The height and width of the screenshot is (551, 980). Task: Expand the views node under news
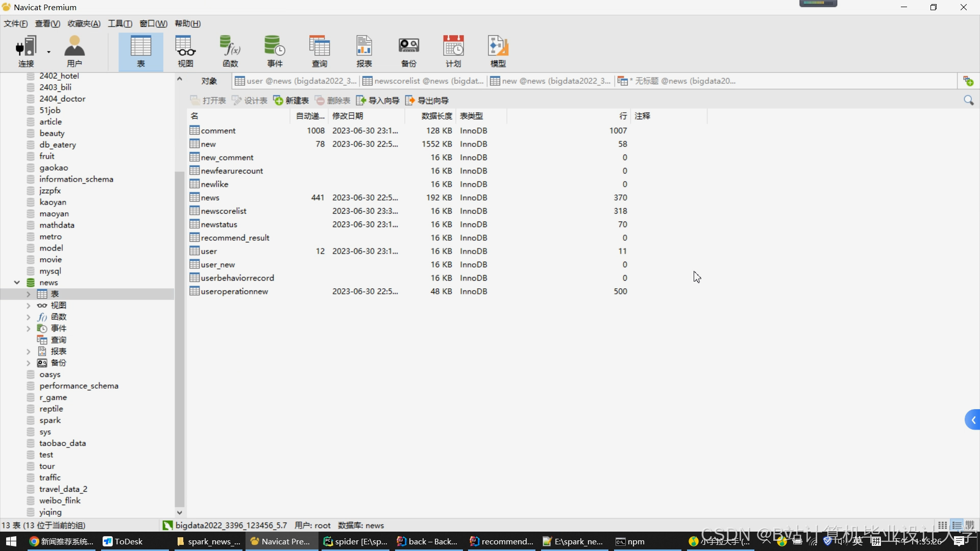(28, 306)
